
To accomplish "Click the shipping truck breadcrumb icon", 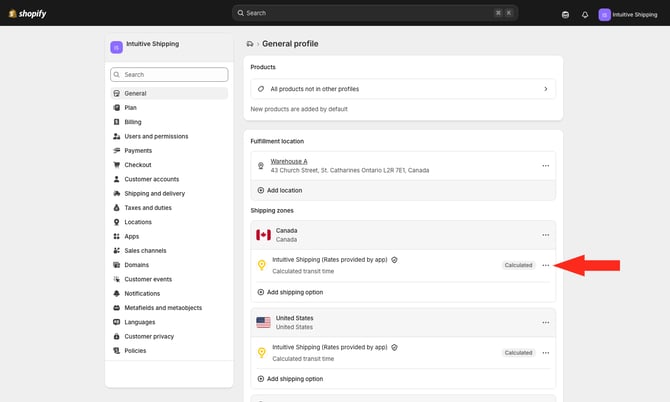I will coord(250,44).
